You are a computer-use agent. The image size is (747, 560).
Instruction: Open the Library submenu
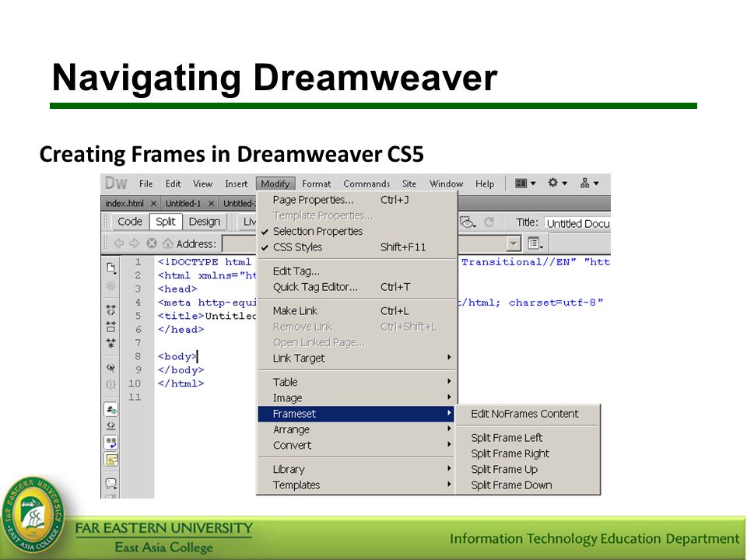[x=357, y=469]
